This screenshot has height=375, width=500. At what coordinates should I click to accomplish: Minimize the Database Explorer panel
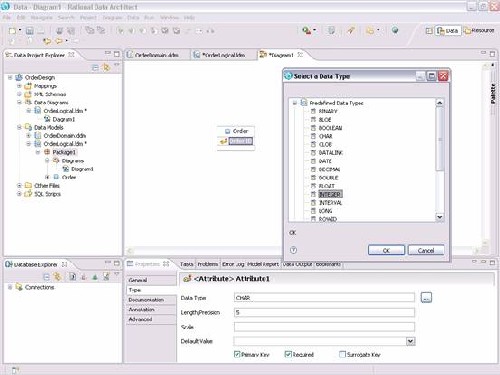[x=107, y=263]
